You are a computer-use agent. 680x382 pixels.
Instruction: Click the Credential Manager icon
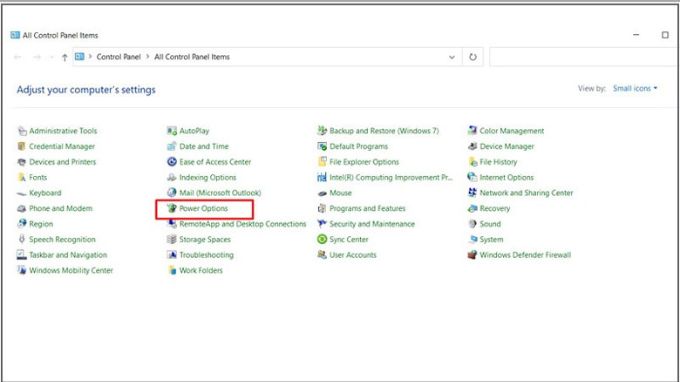22,147
